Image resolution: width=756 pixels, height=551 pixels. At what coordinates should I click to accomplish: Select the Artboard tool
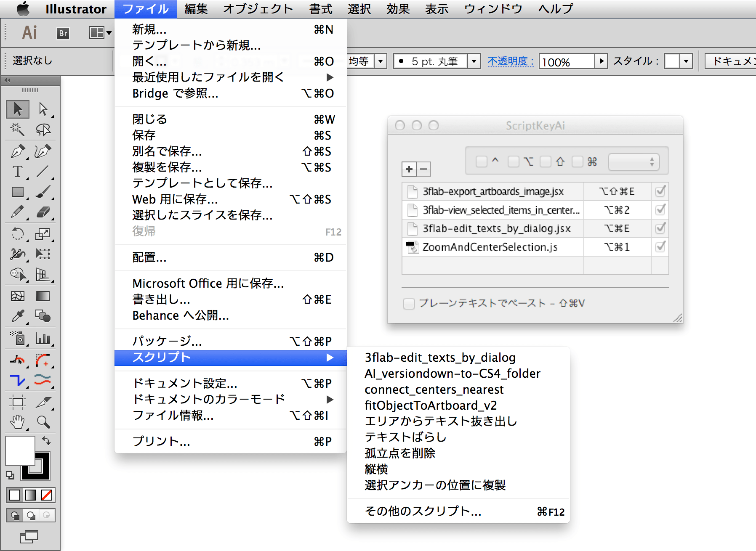click(x=18, y=402)
